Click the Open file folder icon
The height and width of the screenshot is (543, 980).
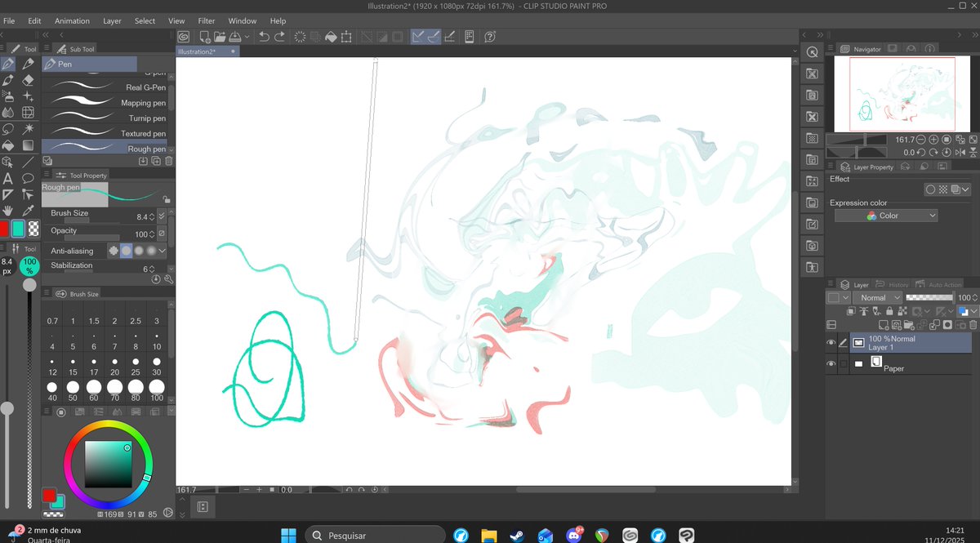(x=220, y=37)
